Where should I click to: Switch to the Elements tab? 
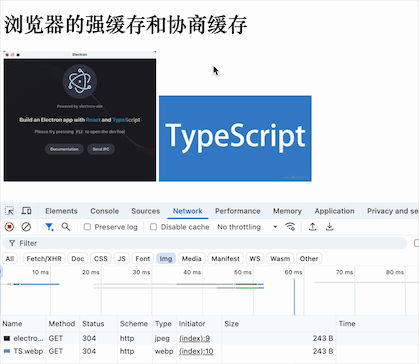pos(61,211)
